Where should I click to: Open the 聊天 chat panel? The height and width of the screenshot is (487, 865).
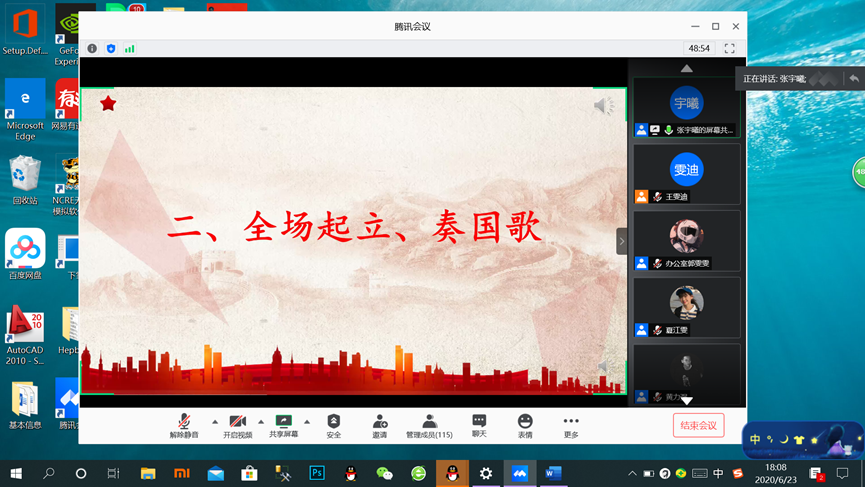[x=479, y=426]
